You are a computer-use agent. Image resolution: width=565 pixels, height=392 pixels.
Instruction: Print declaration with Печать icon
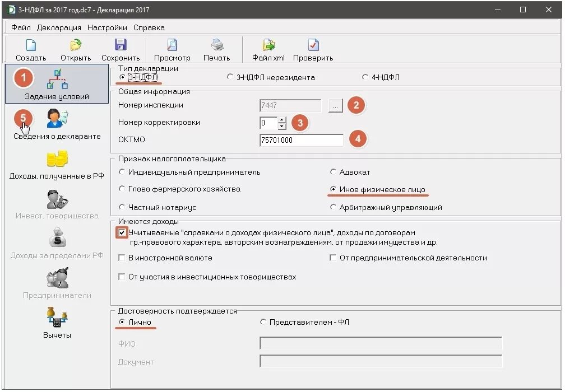click(x=217, y=45)
